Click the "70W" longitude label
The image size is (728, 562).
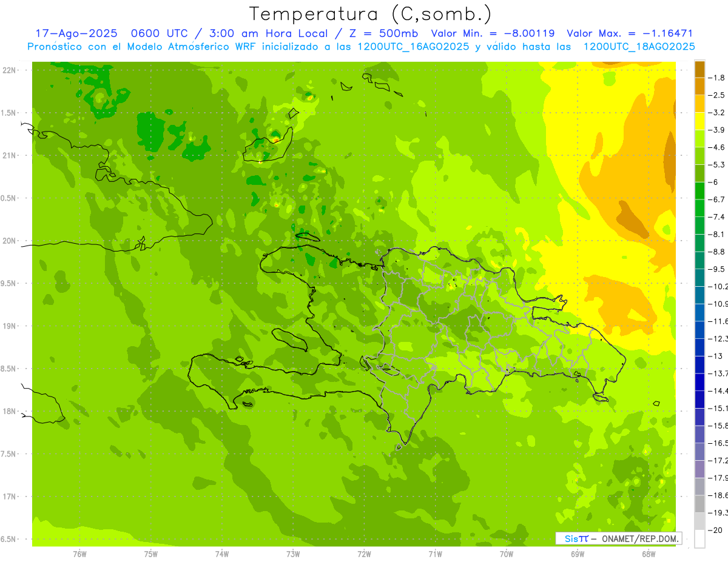507,554
